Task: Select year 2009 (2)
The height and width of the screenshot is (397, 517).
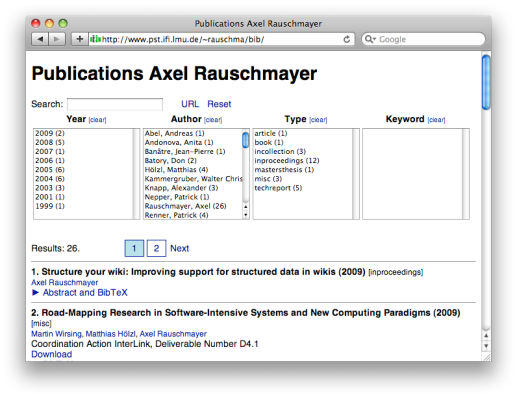Action: [x=50, y=133]
